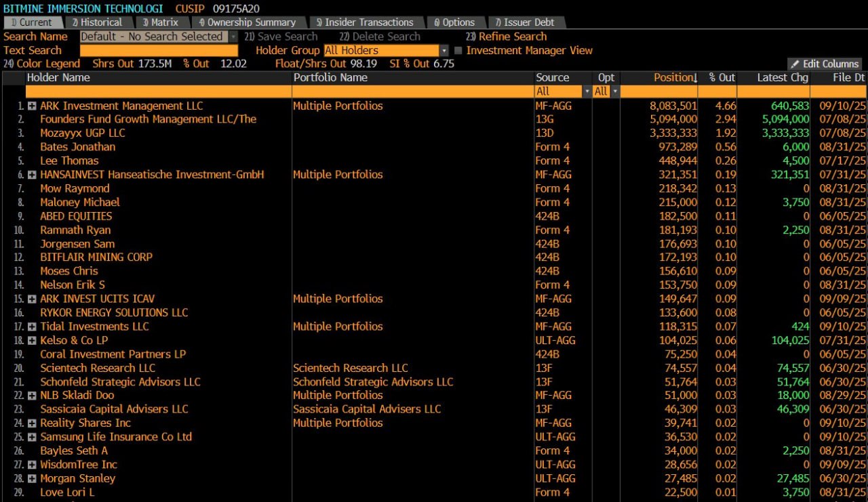Sort by the Position column header
This screenshot has width=868, height=502.
(675, 78)
